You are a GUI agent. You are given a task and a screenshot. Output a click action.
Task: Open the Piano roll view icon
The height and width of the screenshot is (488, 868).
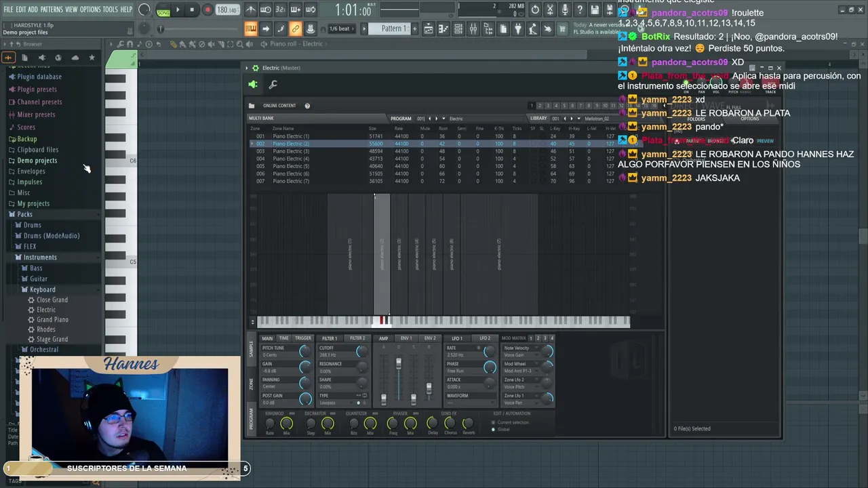click(443, 28)
